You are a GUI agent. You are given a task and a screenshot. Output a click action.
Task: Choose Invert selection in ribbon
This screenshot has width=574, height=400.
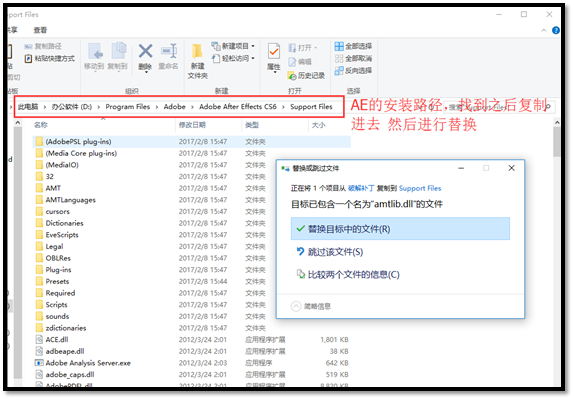point(353,70)
